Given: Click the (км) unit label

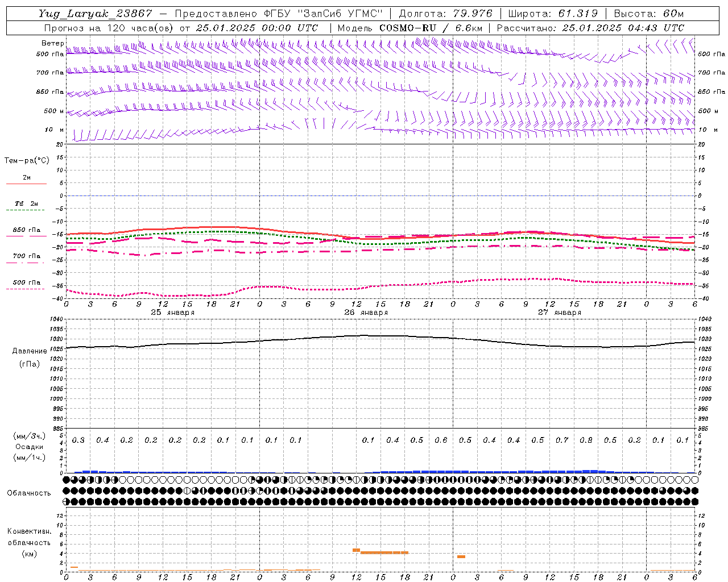Looking at the screenshot, I should (29, 553).
